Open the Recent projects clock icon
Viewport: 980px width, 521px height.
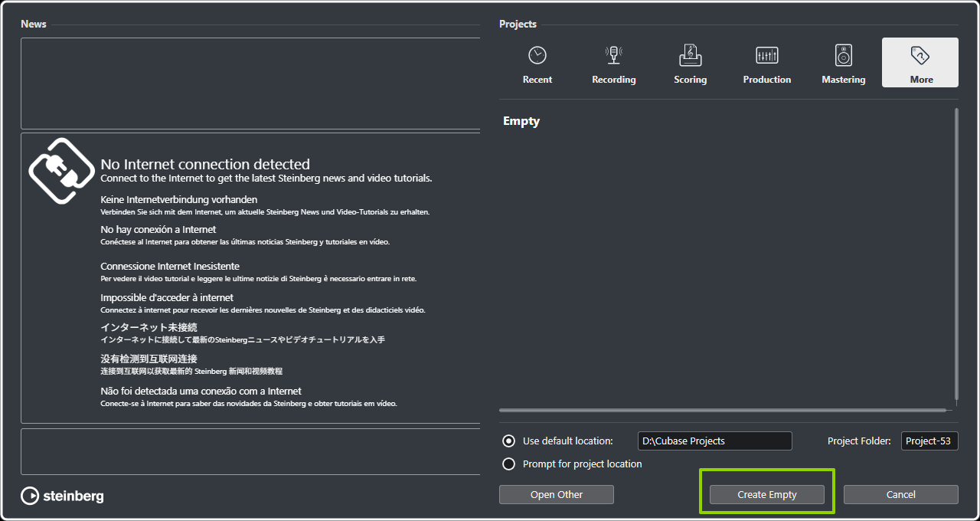pyautogui.click(x=537, y=56)
